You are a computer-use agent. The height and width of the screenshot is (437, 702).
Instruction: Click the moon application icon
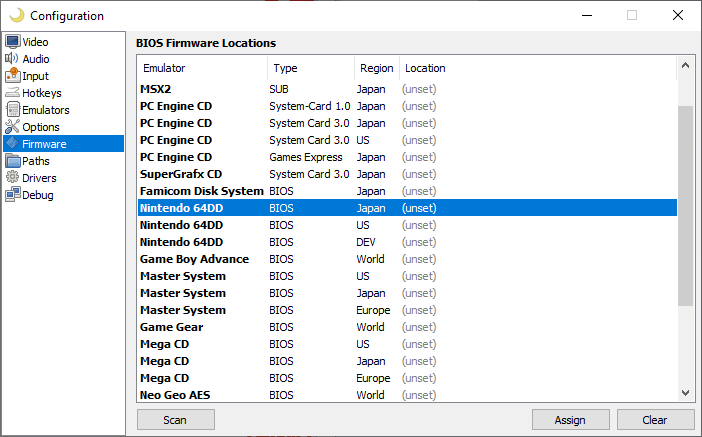[17, 15]
